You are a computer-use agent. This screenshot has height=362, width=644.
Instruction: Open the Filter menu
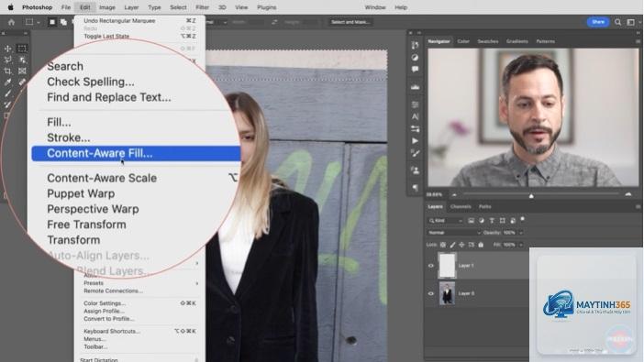[202, 7]
